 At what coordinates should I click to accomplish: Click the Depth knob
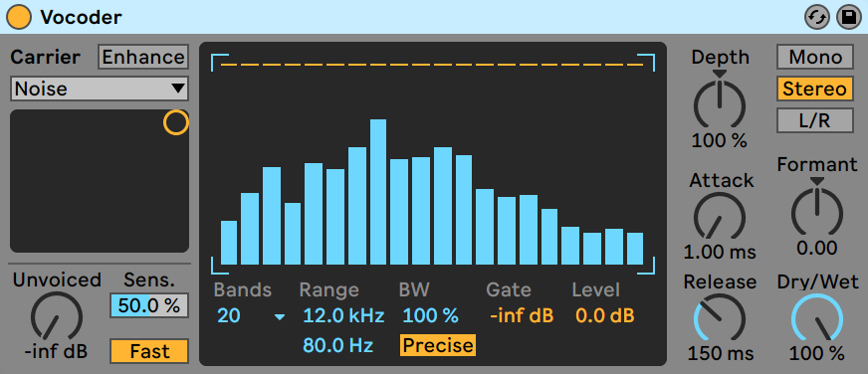[x=719, y=102]
